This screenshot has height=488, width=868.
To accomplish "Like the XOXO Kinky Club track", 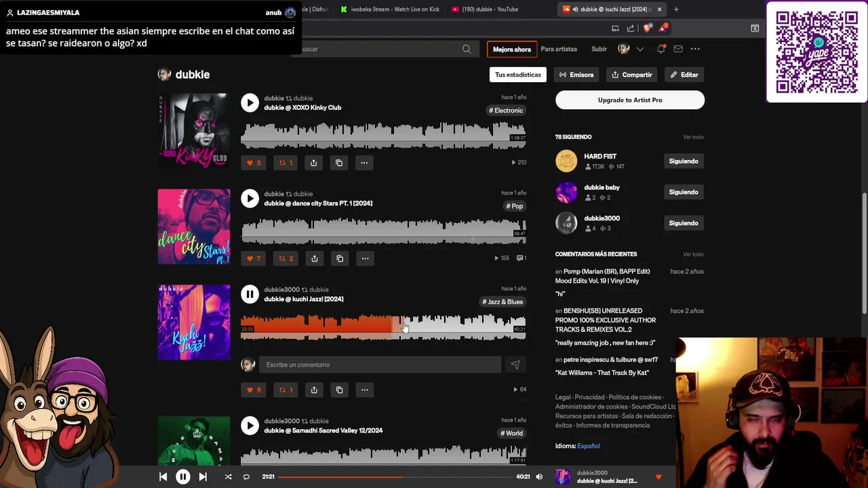I will click(254, 163).
